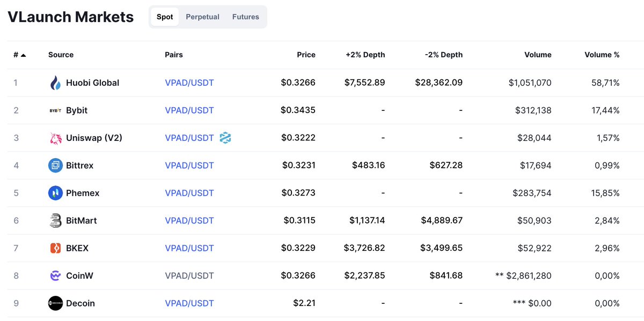Open the Bittrex VPAD/USDT pair link

click(x=189, y=166)
